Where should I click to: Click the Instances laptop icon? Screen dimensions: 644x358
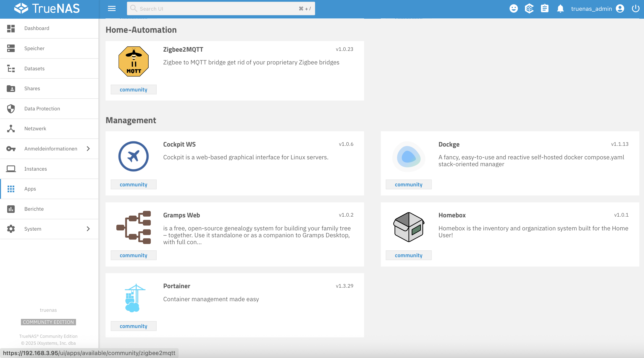pos(11,169)
